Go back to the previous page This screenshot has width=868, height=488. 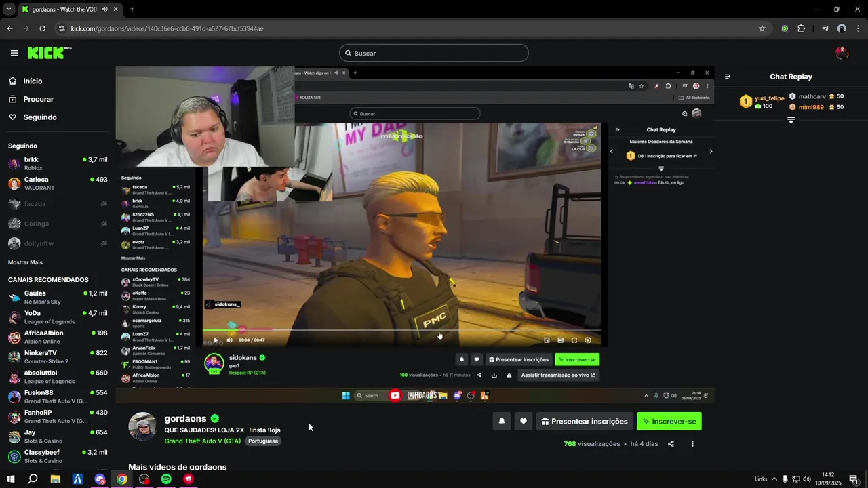tap(9, 28)
